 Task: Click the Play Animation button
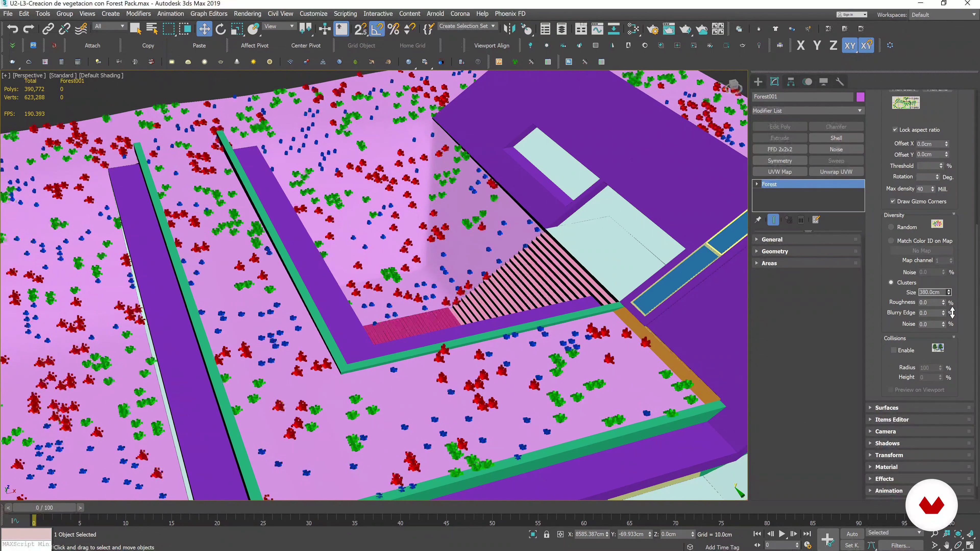(x=782, y=534)
